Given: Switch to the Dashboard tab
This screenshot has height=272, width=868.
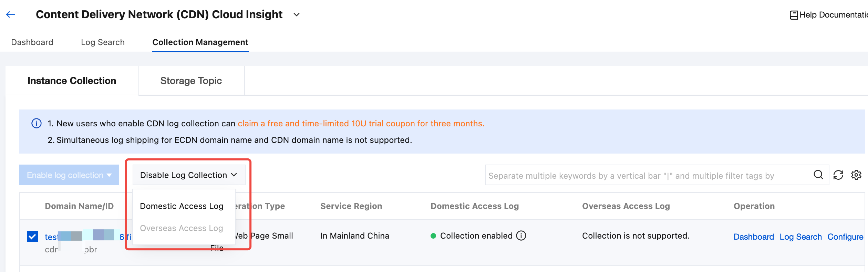Looking at the screenshot, I should [x=32, y=42].
